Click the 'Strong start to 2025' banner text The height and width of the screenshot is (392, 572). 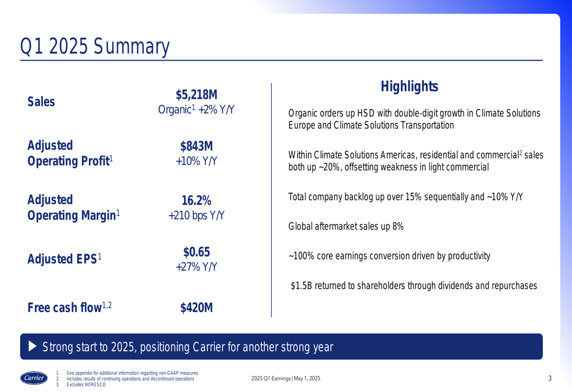[x=188, y=347]
